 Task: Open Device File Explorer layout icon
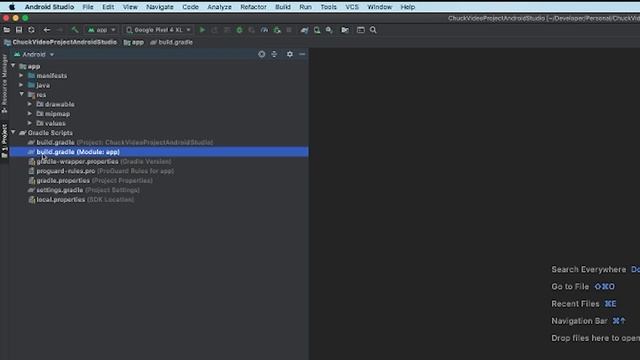click(x=360, y=30)
